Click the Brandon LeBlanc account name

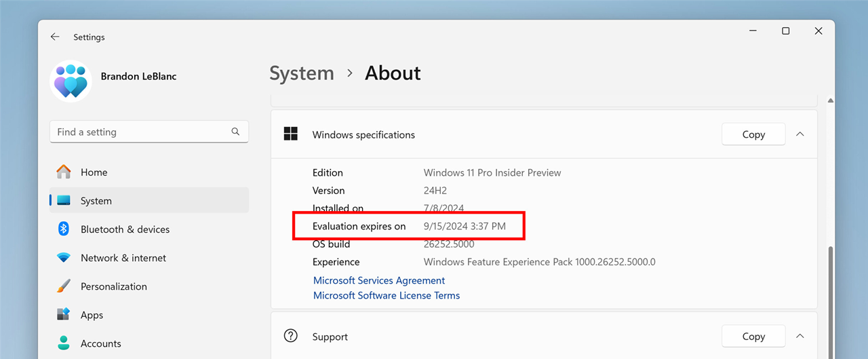pyautogui.click(x=139, y=76)
